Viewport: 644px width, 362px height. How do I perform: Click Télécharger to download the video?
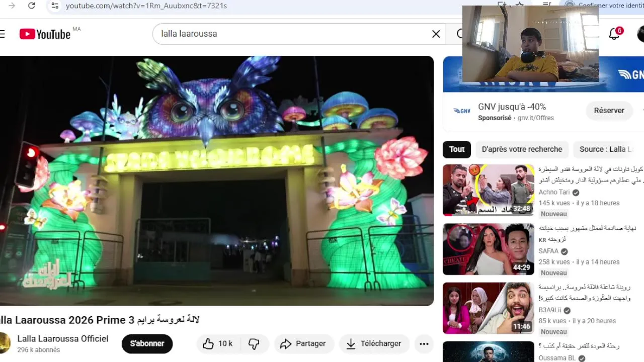coord(374,344)
